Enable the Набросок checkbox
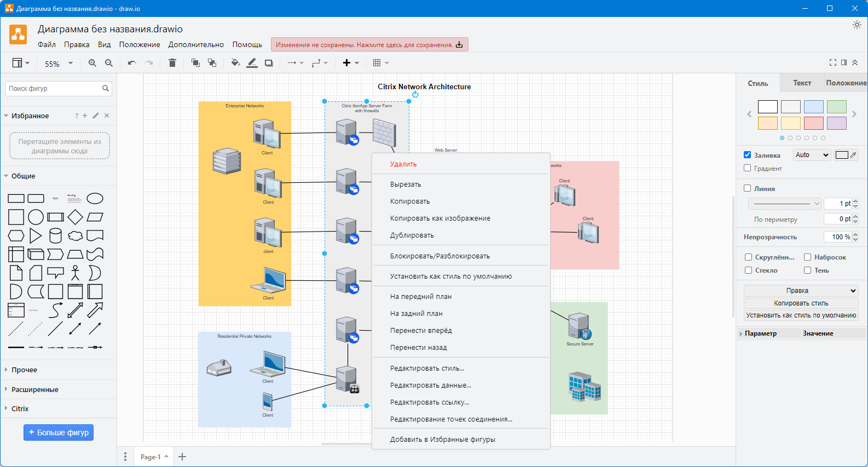The height and width of the screenshot is (467, 868). tap(807, 257)
